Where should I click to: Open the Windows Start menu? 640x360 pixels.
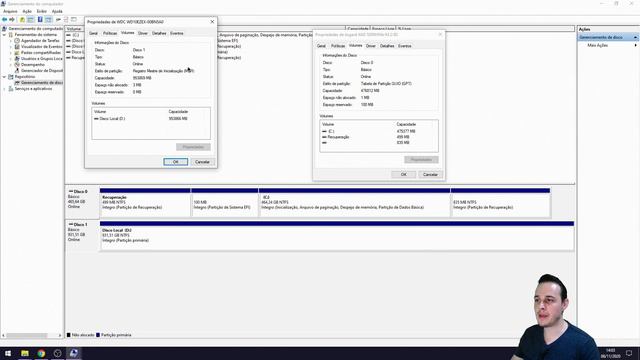tap(8, 353)
